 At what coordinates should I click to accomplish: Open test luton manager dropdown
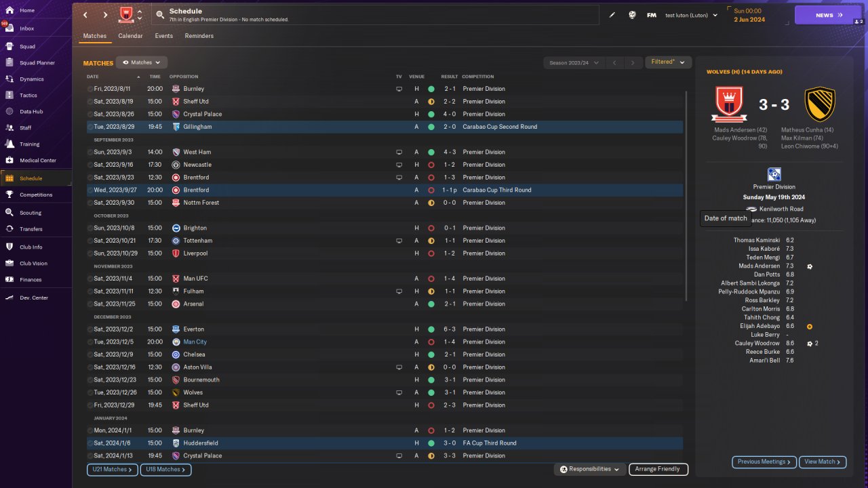click(691, 15)
